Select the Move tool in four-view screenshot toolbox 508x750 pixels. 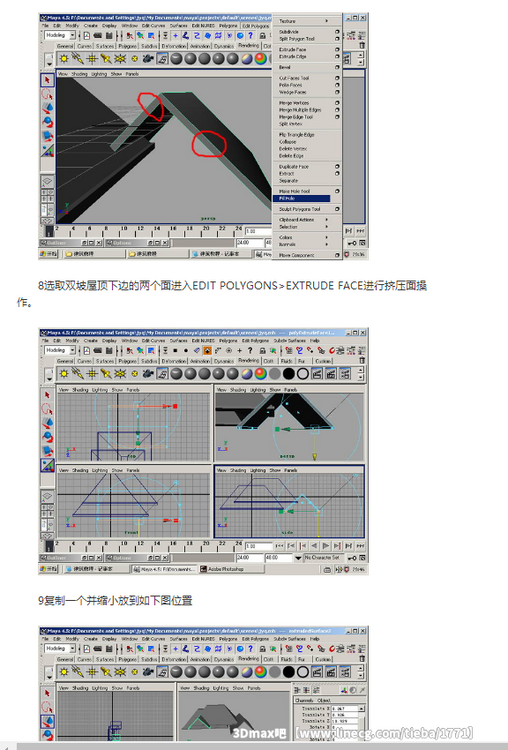47,423
